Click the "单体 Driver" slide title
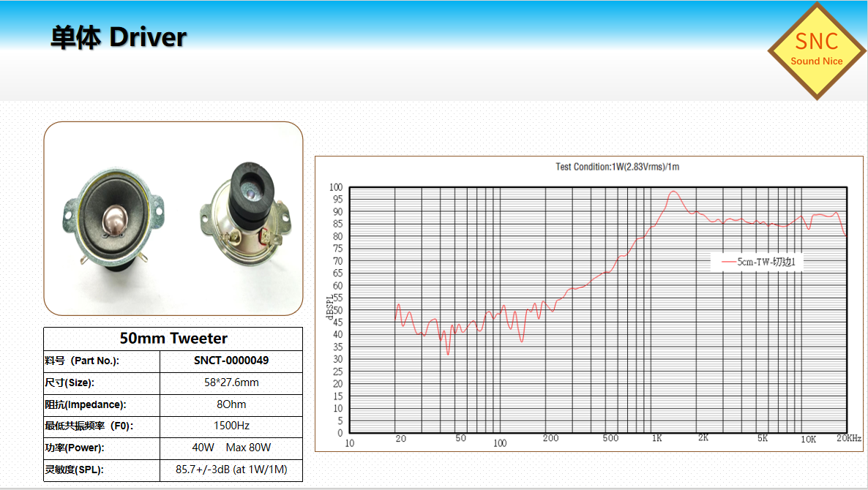The height and width of the screenshot is (490, 868). (x=119, y=37)
